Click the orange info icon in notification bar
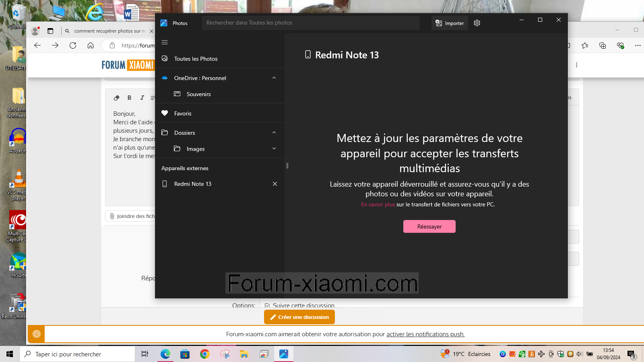The height and width of the screenshot is (362, 644). point(36,334)
